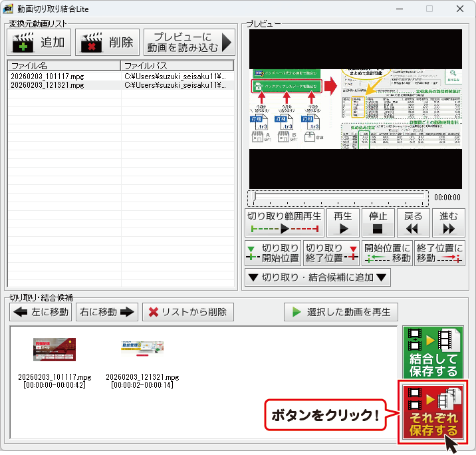Load selected video via プレビューに動画を読み込む

point(189,43)
